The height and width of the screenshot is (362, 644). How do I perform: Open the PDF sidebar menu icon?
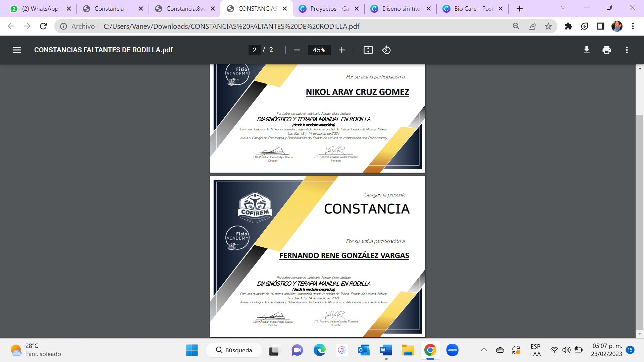(17, 50)
